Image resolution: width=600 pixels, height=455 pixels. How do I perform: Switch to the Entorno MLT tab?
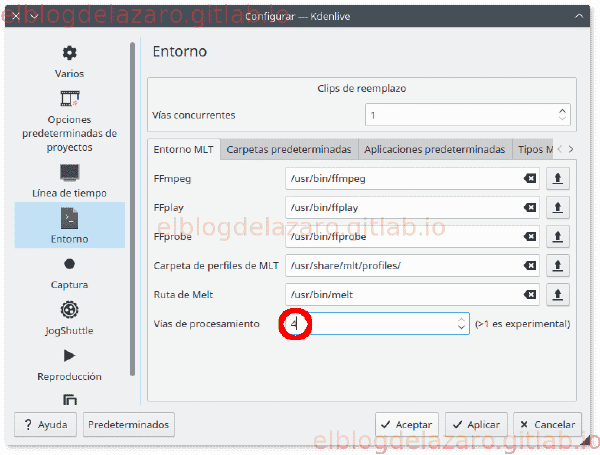tap(183, 149)
